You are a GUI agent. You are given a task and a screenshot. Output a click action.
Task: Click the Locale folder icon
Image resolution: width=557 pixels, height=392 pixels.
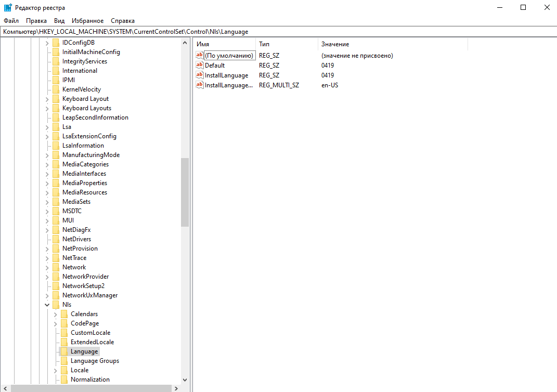64,370
